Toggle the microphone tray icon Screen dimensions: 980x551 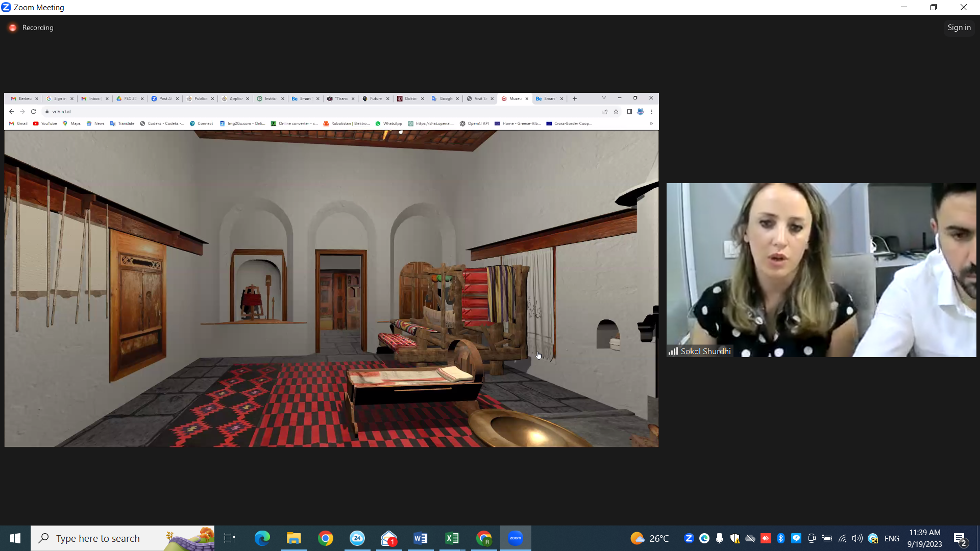coord(719,538)
